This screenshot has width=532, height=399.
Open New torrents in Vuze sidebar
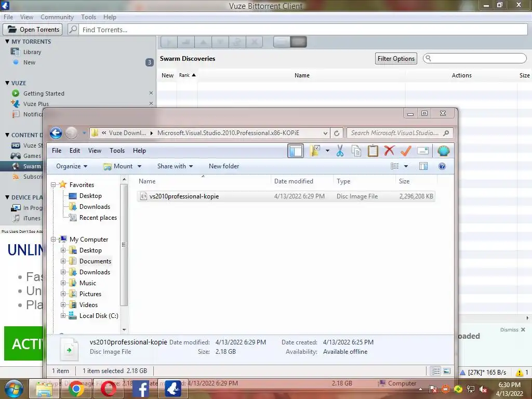(x=29, y=62)
